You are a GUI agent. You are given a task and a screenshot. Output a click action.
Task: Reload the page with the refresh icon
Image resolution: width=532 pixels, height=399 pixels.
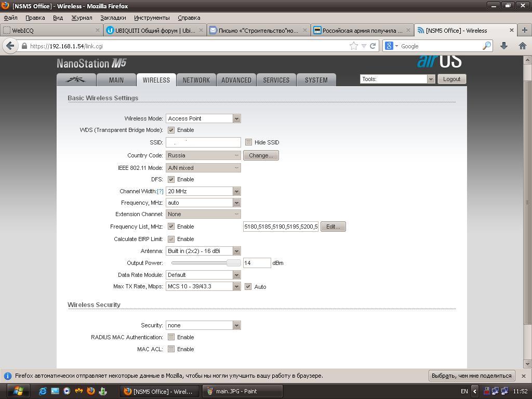click(373, 46)
